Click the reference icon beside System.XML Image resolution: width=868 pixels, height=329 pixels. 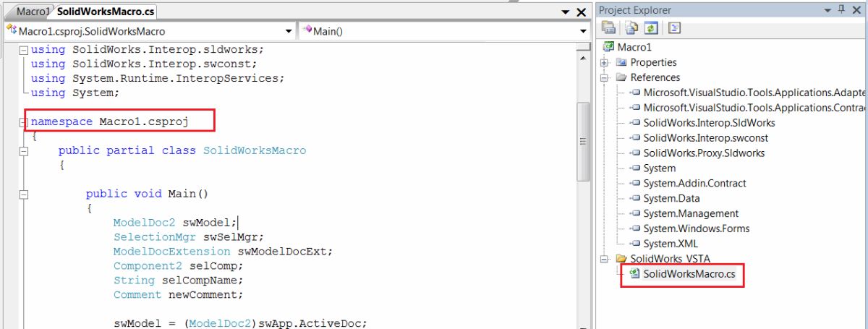[635, 244]
